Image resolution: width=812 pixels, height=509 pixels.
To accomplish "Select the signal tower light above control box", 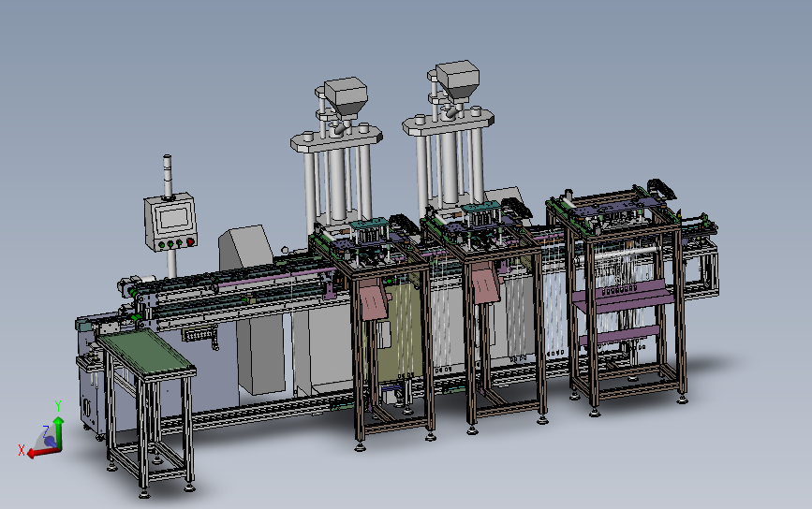I will click(168, 175).
